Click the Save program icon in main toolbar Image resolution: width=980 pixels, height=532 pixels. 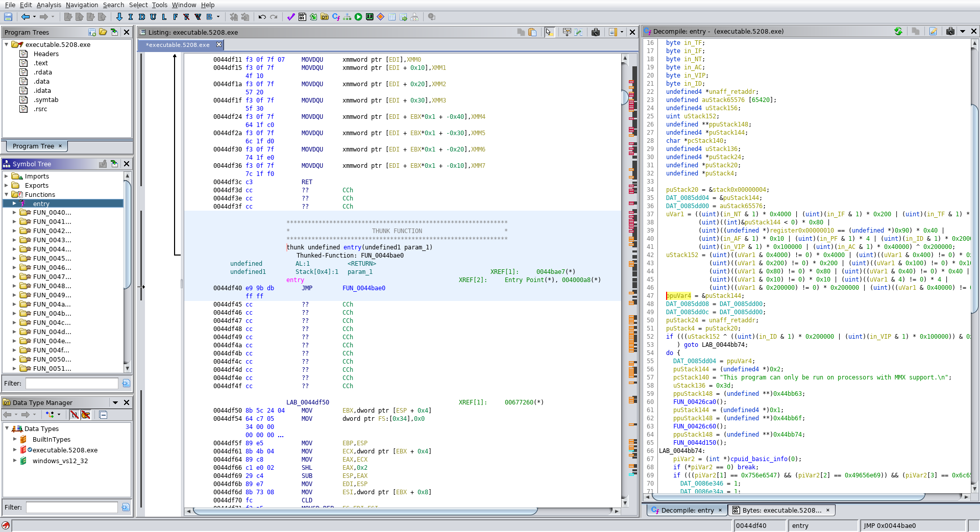(8, 17)
